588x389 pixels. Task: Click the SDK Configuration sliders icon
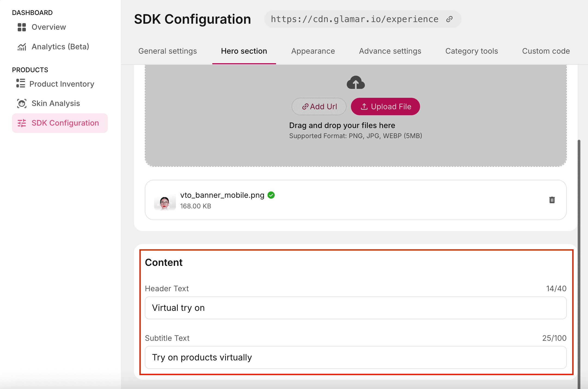tap(22, 123)
